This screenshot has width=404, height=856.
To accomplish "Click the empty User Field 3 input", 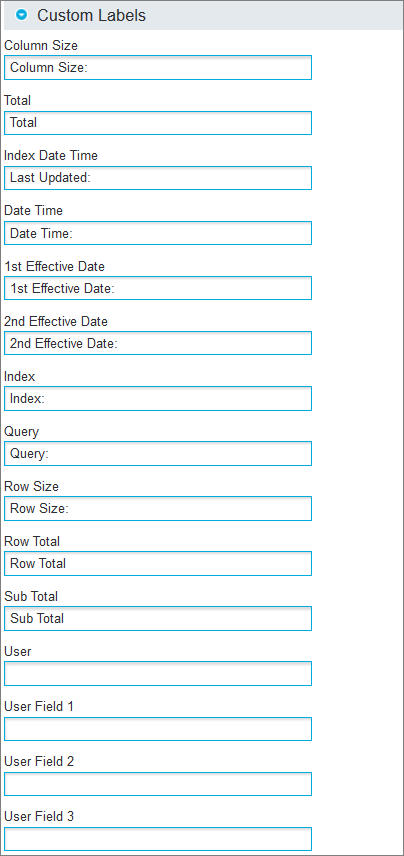I will pos(158,839).
